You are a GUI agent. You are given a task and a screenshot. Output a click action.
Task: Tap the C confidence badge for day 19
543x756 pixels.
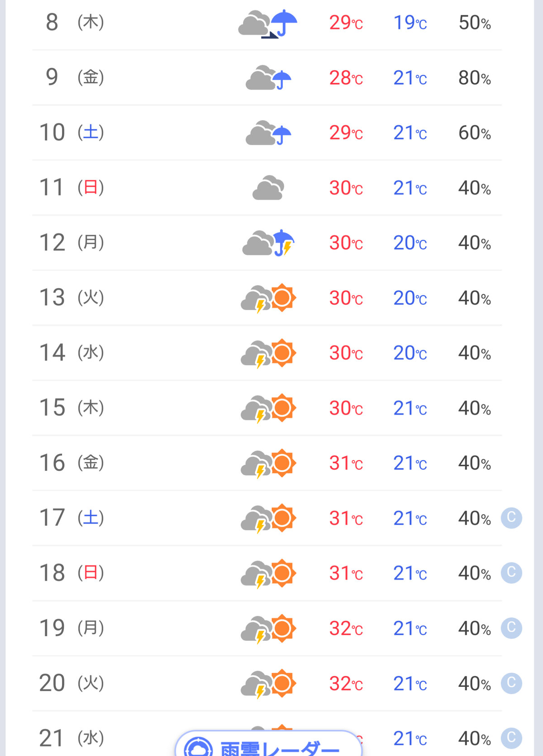point(511,628)
